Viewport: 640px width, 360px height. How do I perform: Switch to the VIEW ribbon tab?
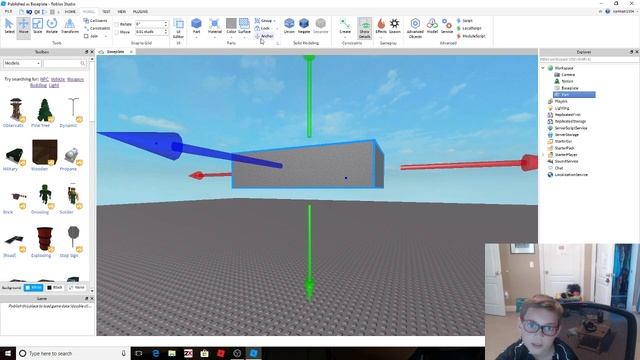click(122, 11)
